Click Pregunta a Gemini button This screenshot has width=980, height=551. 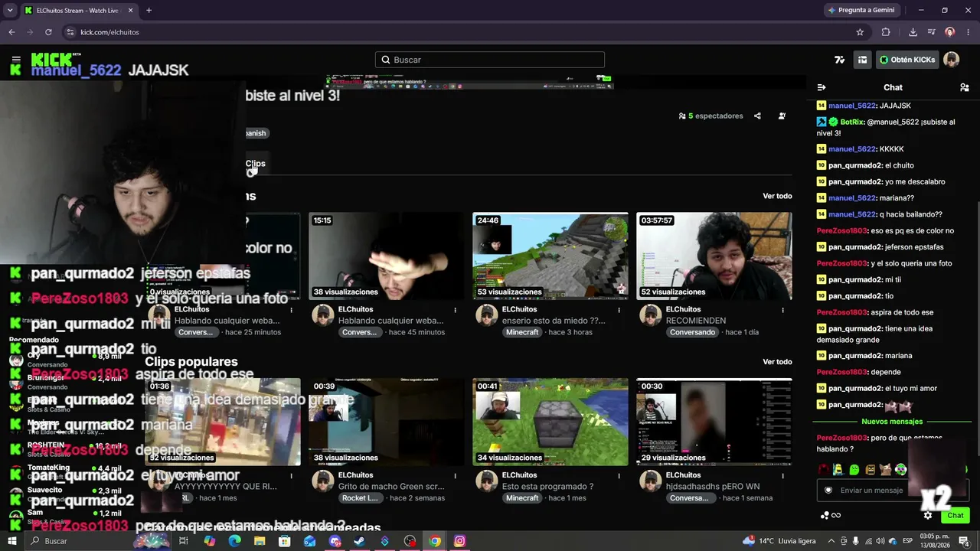click(x=861, y=10)
